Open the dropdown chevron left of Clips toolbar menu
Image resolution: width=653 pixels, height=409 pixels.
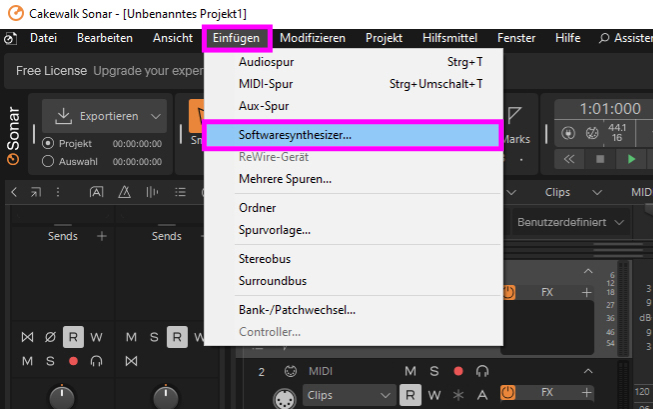(512, 192)
